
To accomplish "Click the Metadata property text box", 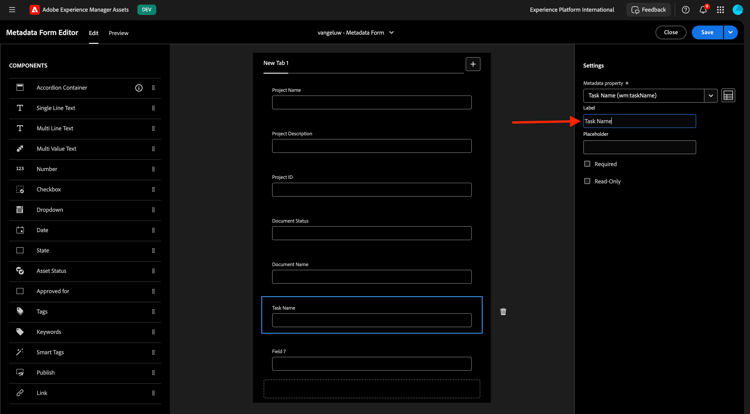I will (643, 96).
